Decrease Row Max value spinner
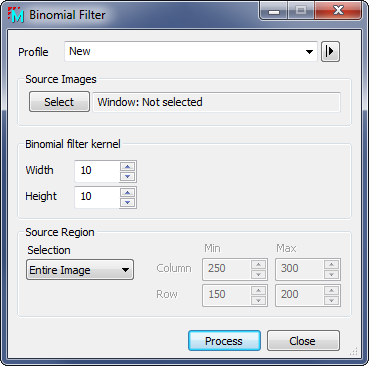 [x=331, y=300]
